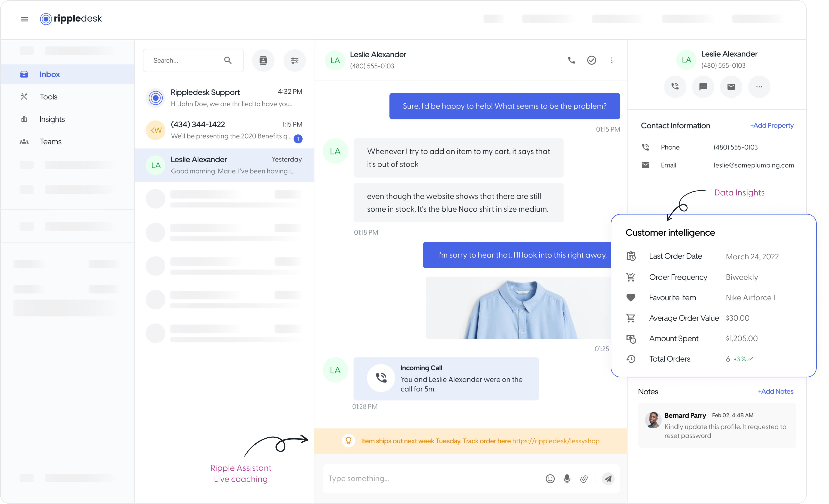Open conversation filter settings icon
This screenshot has height=504, width=829.
click(294, 60)
